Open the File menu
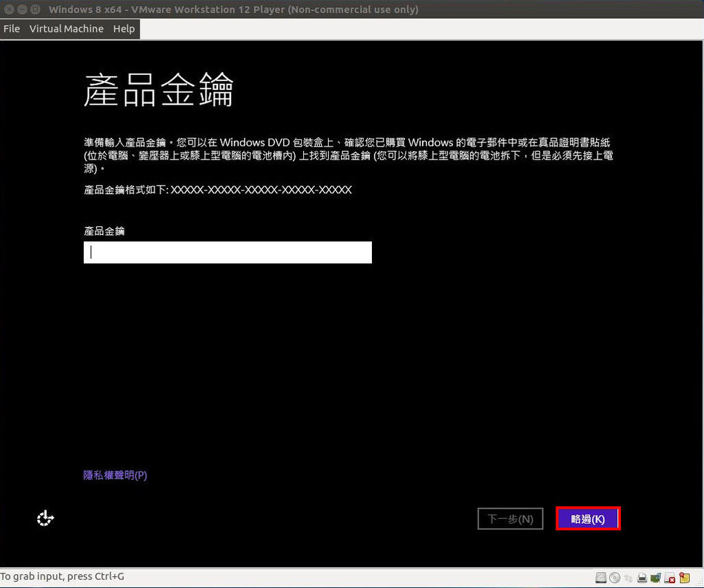 11,29
